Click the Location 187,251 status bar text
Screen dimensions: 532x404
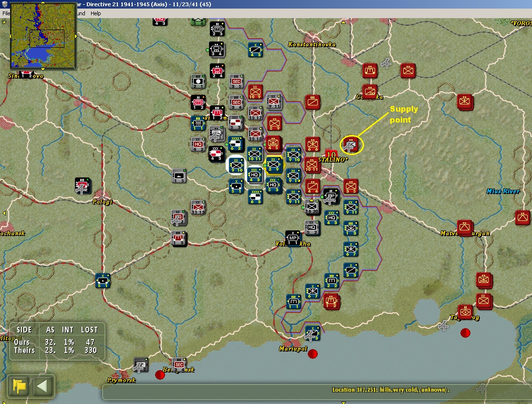(391, 390)
